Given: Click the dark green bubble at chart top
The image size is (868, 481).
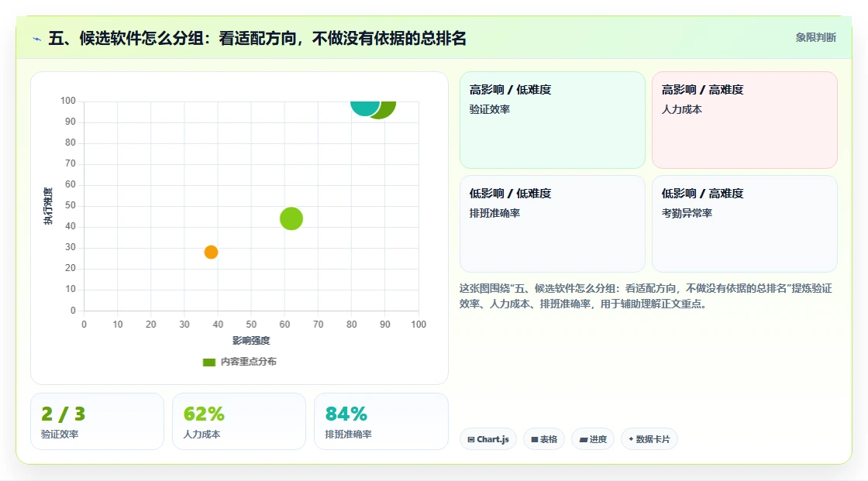Looking at the screenshot, I should 386,109.
